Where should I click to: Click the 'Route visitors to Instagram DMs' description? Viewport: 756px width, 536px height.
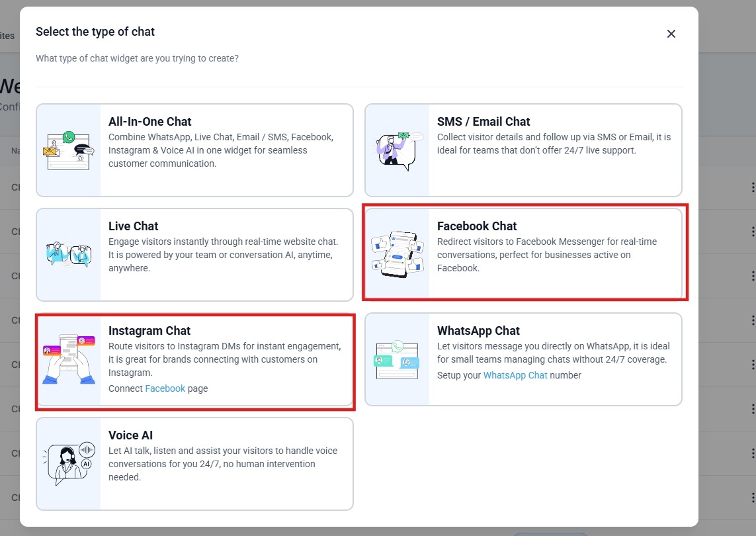(225, 359)
